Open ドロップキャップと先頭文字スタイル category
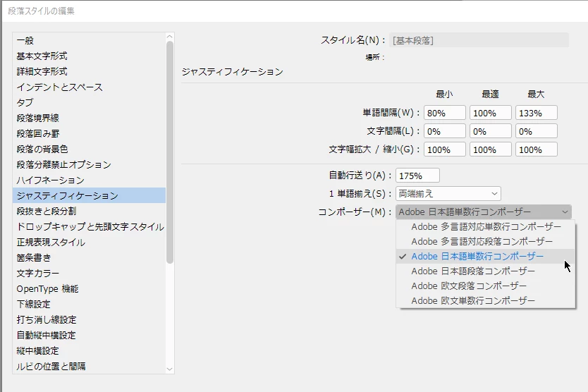Image resolution: width=588 pixels, height=392 pixels. [x=89, y=226]
